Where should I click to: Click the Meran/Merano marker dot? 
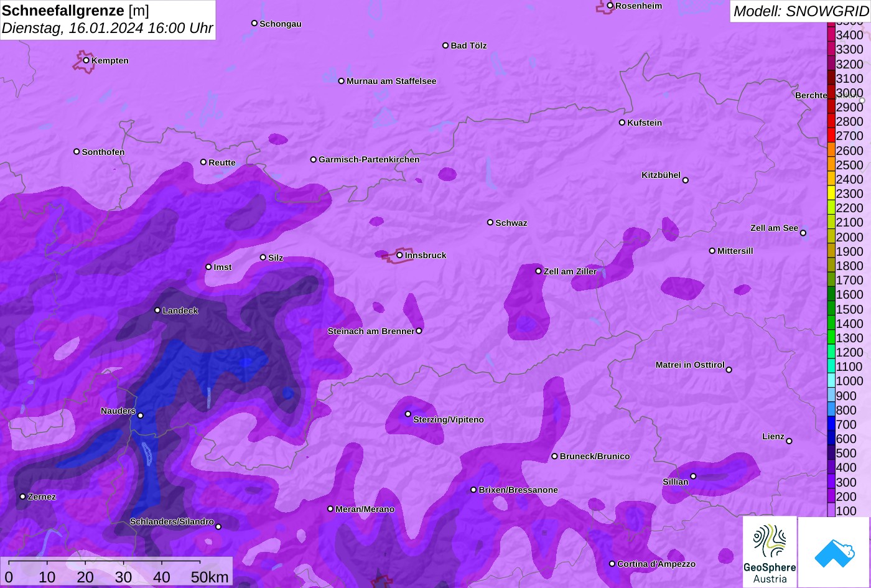tap(330, 509)
